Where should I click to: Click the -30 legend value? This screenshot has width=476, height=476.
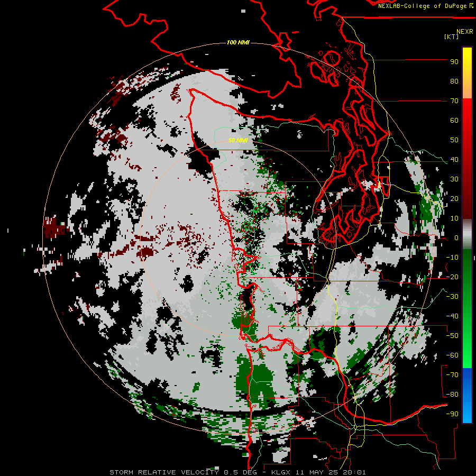[x=452, y=297]
